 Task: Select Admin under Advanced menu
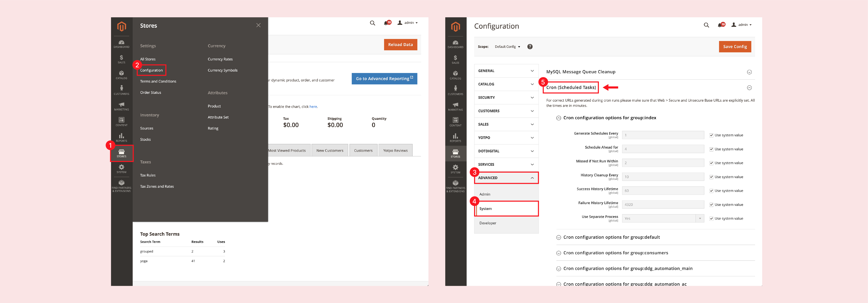pyautogui.click(x=486, y=194)
